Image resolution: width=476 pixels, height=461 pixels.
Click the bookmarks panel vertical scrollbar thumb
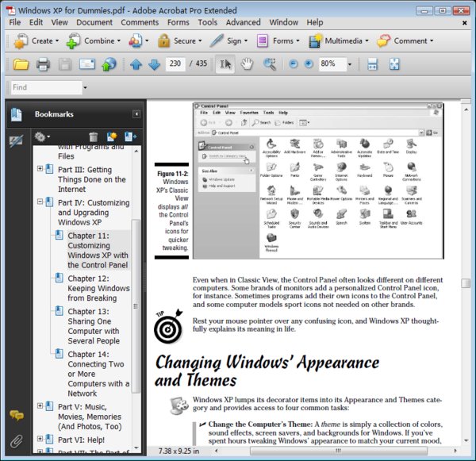(x=136, y=306)
